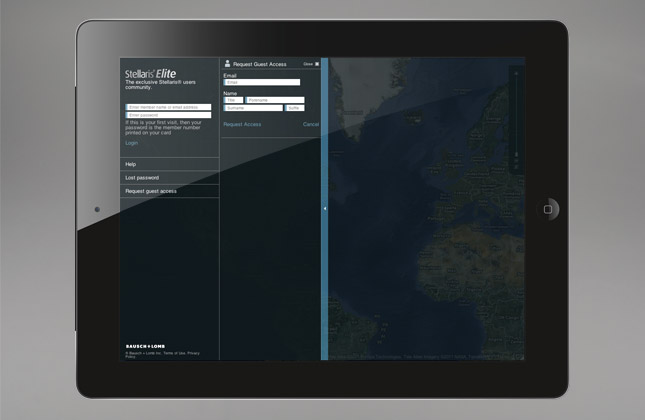
Task: Click the Login link
Action: click(x=132, y=143)
